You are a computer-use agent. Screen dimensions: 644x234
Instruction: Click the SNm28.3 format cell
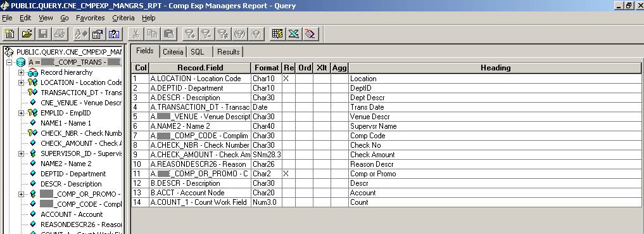tap(267, 155)
